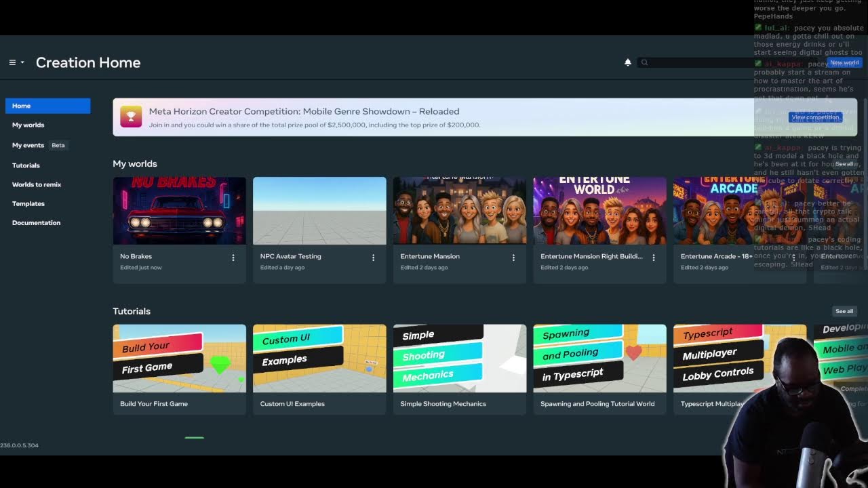Viewport: 868px width, 488px height.
Task: Open Typescript Multiplayer Lobby Controls thumbnail
Action: coord(740,358)
